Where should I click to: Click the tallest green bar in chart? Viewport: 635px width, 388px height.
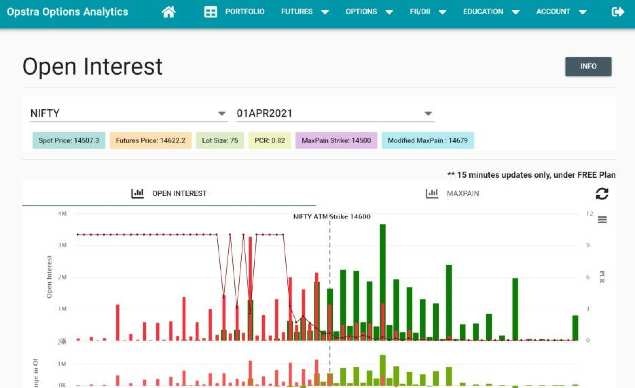[383, 282]
